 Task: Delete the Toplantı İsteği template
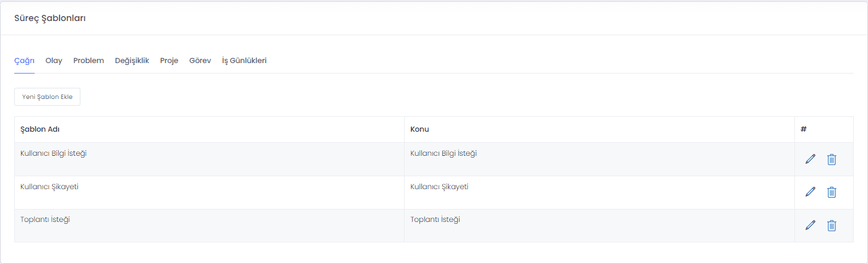831,225
